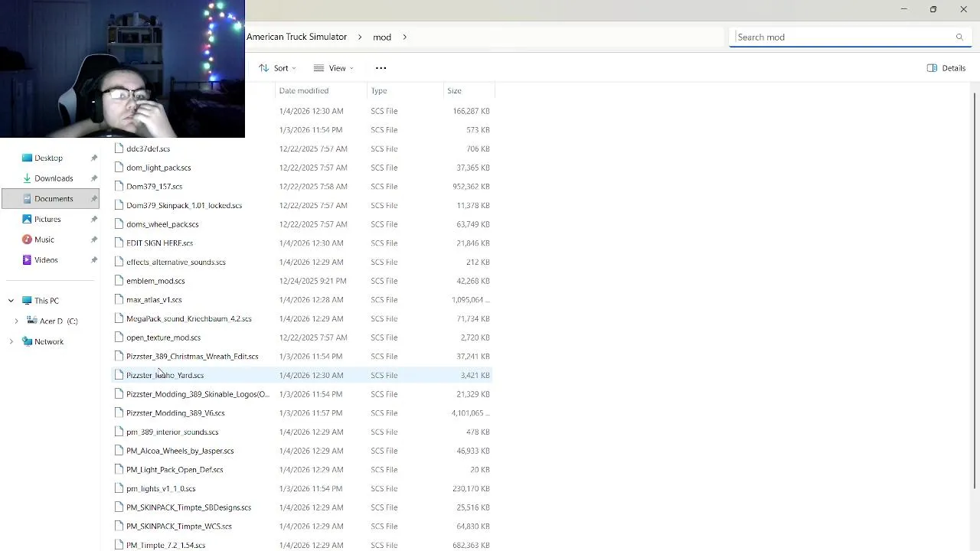The width and height of the screenshot is (980, 551).
Task: Select file effects_alternative_sounds.scs
Action: coord(175,262)
